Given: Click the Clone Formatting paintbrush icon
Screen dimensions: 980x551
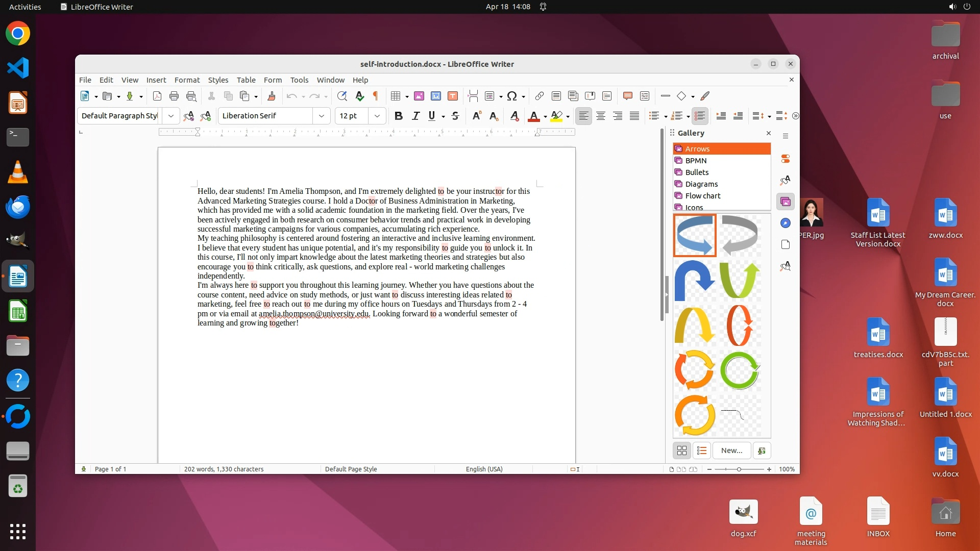Looking at the screenshot, I should [272, 96].
